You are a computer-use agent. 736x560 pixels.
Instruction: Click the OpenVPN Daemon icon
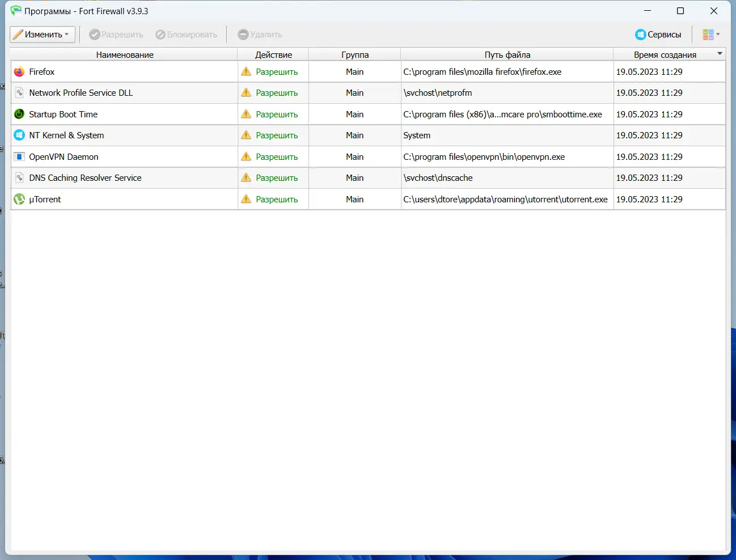19,156
